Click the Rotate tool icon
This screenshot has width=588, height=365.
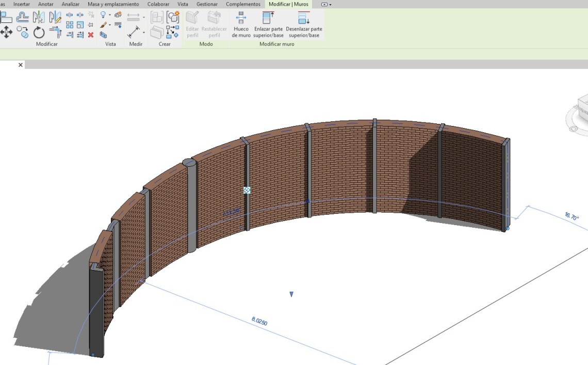tap(39, 33)
